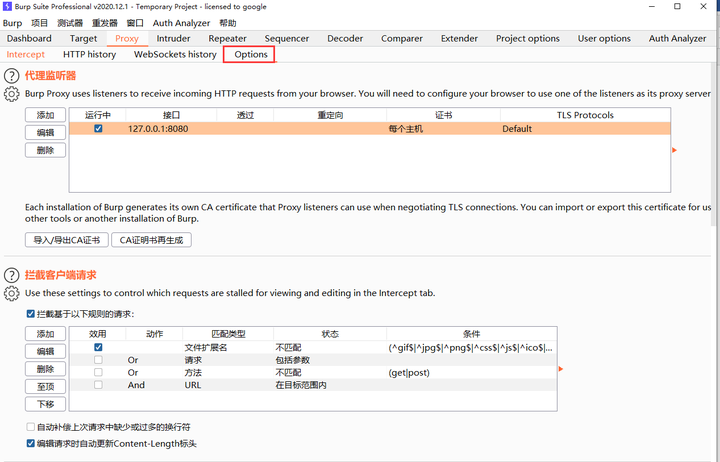Image resolution: width=720 pixels, height=462 pixels.
Task: Click the 匹配类型 column header
Action: point(228,334)
